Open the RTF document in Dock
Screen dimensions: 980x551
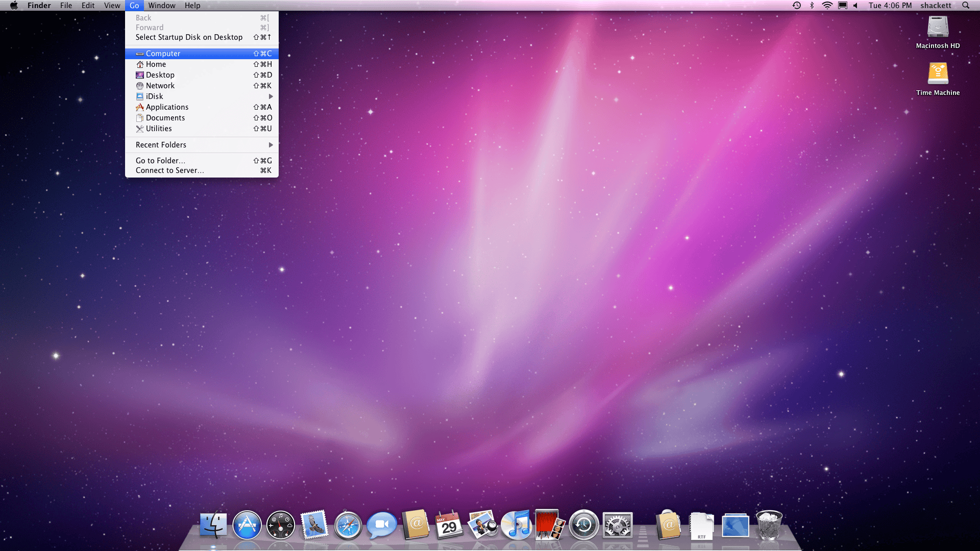[x=702, y=526]
